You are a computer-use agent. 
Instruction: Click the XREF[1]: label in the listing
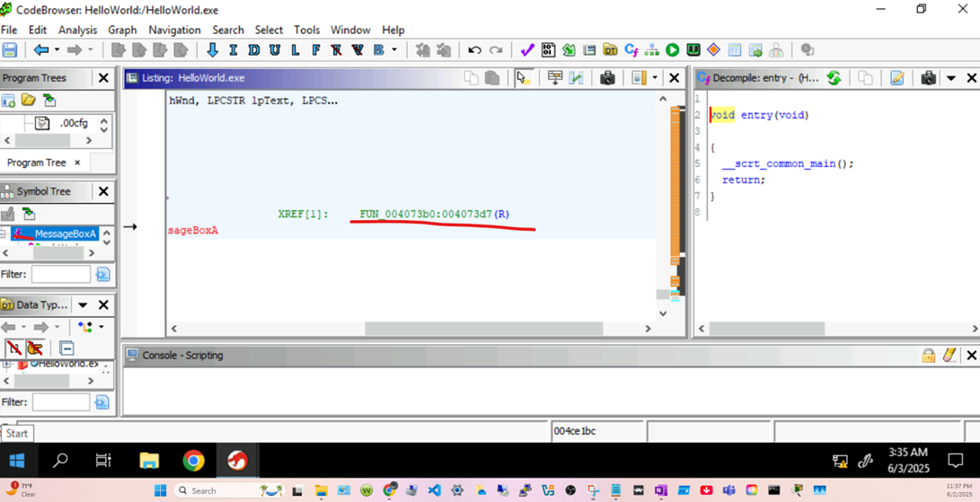[x=303, y=215]
